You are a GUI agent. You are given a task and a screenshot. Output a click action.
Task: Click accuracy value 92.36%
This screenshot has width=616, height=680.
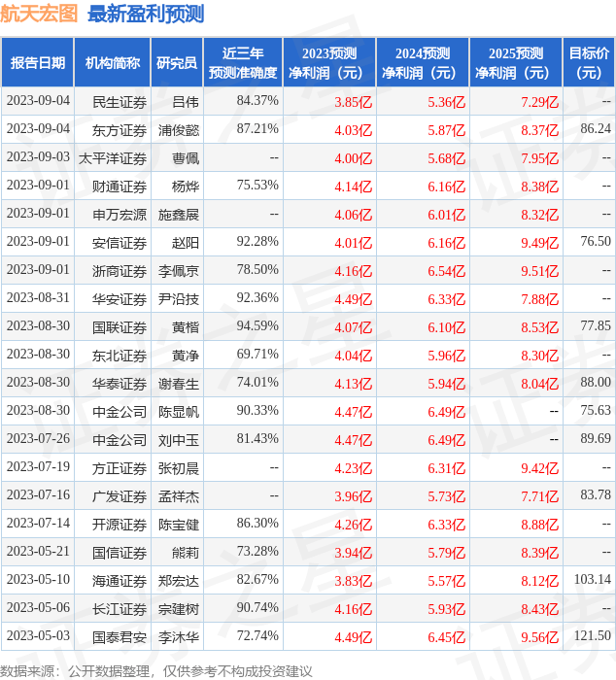point(257,297)
